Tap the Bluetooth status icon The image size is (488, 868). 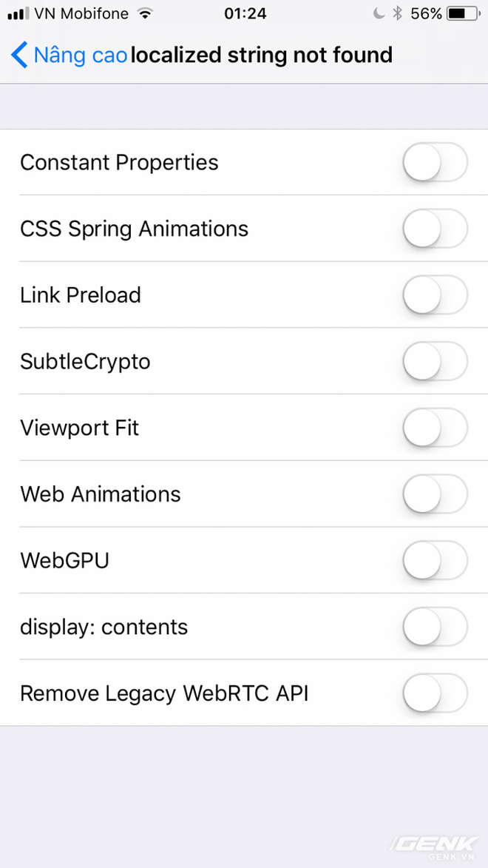coord(397,13)
